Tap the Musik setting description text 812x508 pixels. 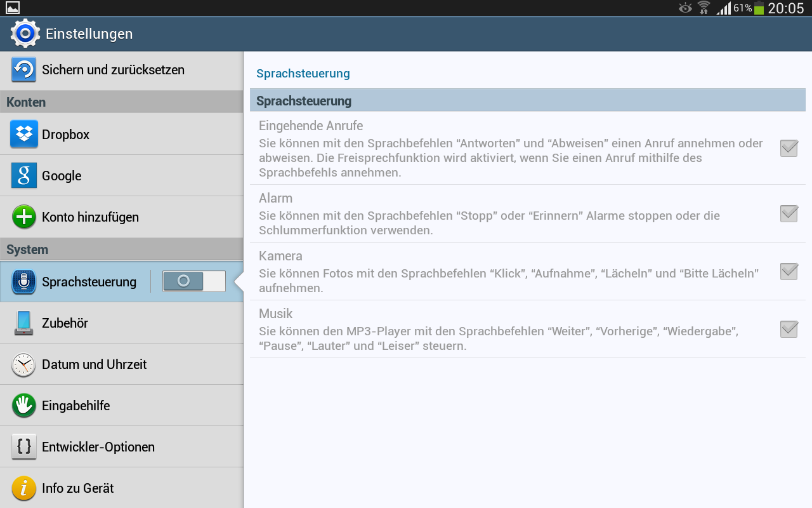coord(498,339)
